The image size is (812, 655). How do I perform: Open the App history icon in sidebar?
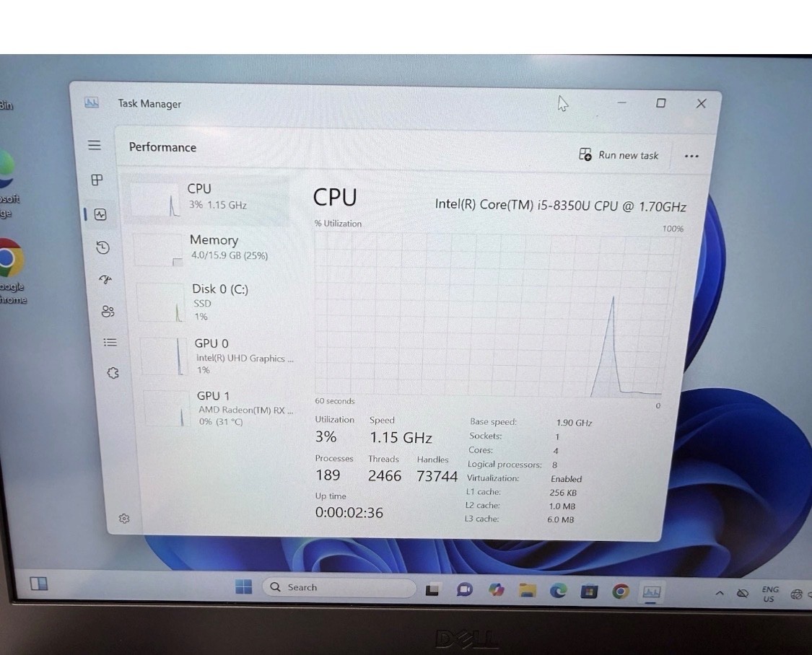[103, 247]
